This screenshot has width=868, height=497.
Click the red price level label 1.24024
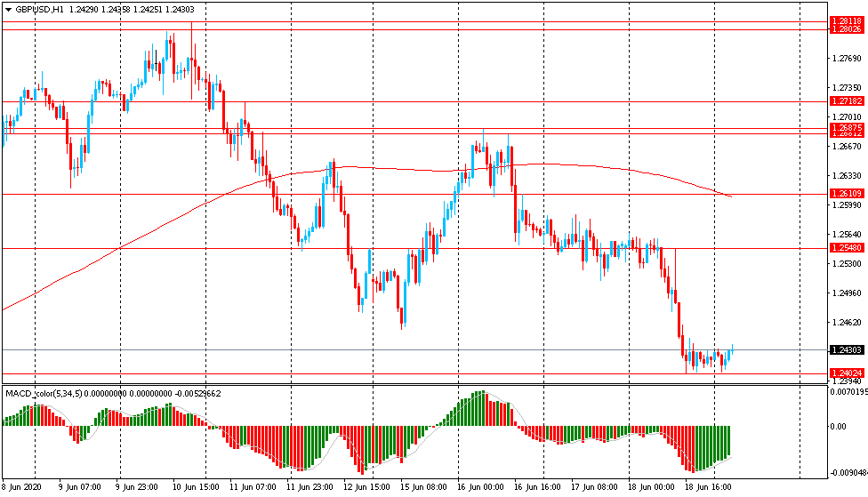[x=847, y=373]
